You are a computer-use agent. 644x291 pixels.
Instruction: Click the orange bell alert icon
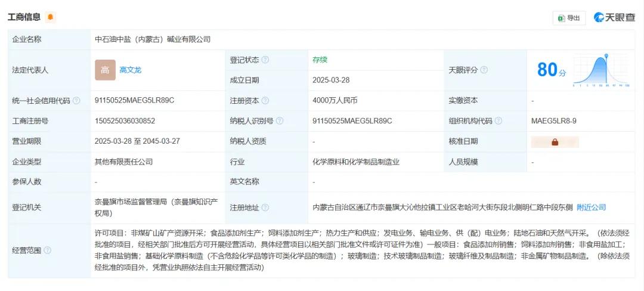[x=50, y=17]
